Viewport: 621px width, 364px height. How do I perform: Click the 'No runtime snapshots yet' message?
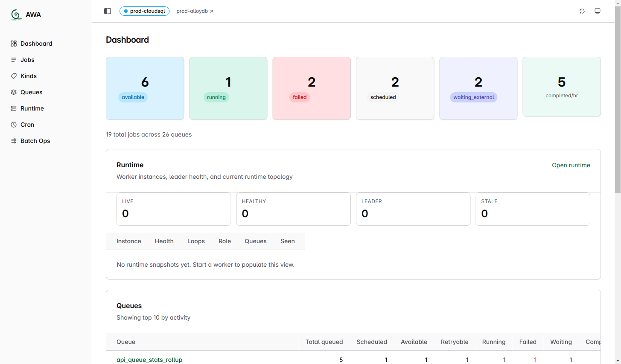click(206, 265)
